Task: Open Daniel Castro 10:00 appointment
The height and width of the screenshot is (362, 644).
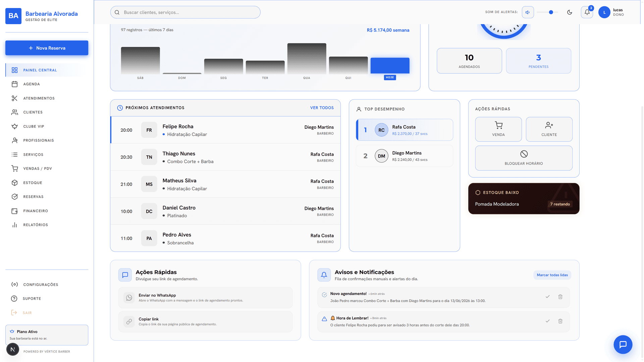Action: [225, 212]
